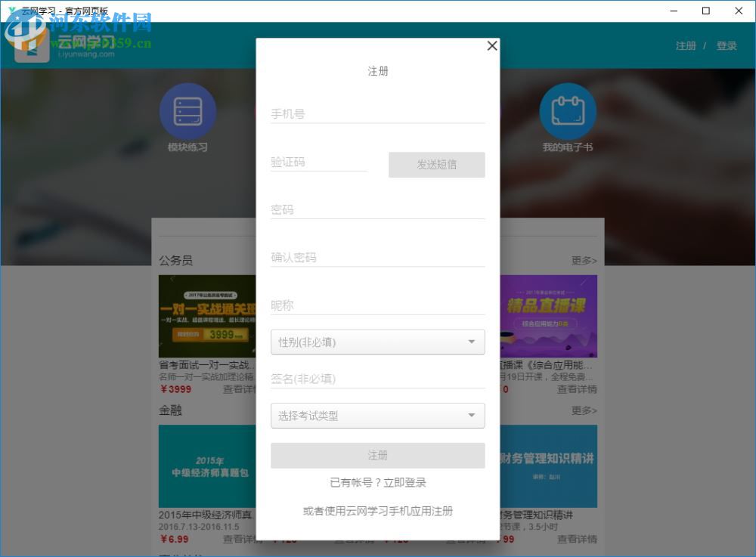The height and width of the screenshot is (557, 756).
Task: Click the 发送短信 send SMS button
Action: tap(437, 165)
